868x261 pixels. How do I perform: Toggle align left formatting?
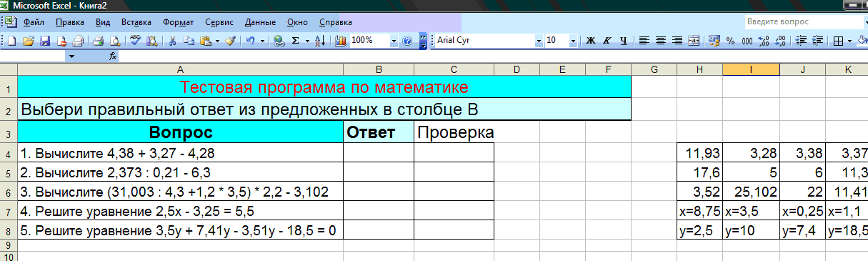point(644,41)
